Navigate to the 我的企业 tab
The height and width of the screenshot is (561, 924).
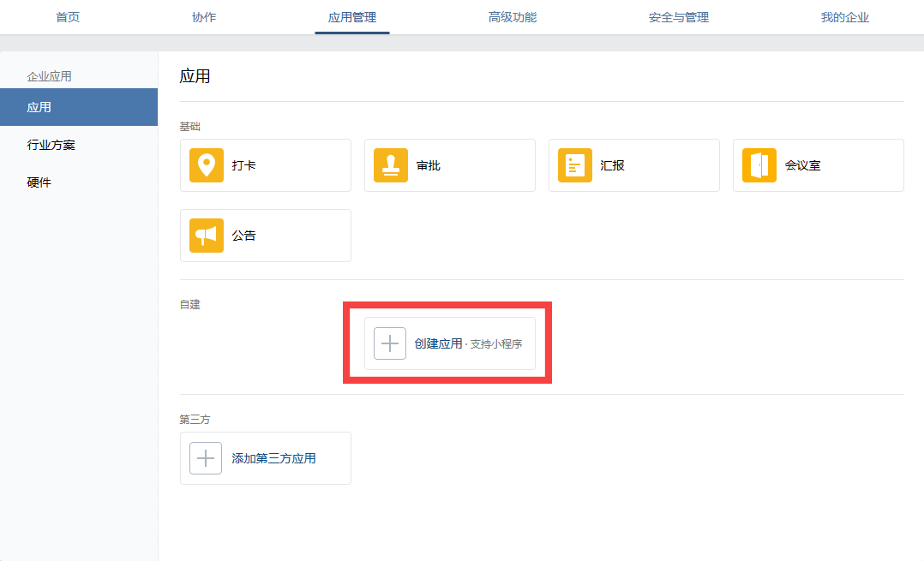click(844, 17)
